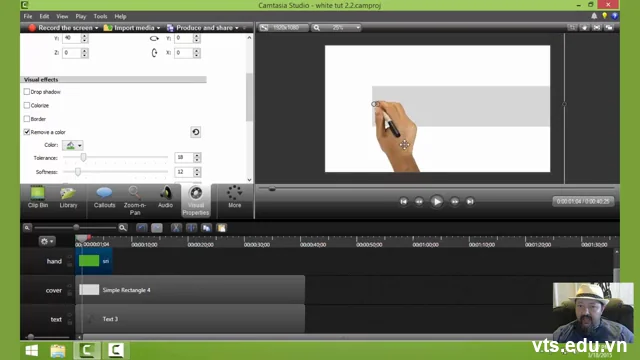
Task: Expand Import media dropdown arrow
Action: (x=158, y=28)
